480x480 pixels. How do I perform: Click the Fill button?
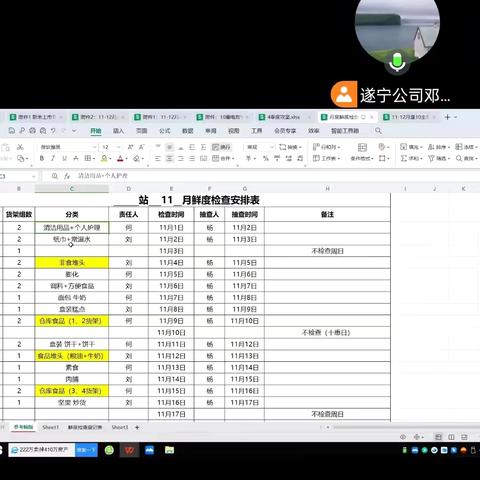tap(411, 147)
